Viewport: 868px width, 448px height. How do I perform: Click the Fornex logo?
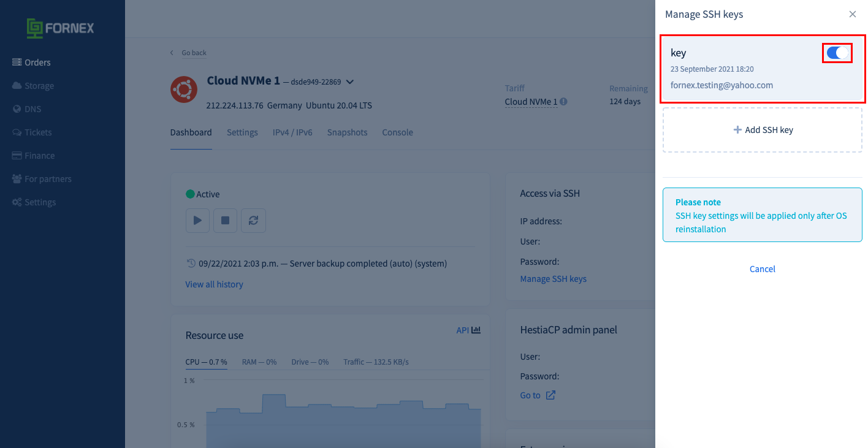(x=60, y=28)
